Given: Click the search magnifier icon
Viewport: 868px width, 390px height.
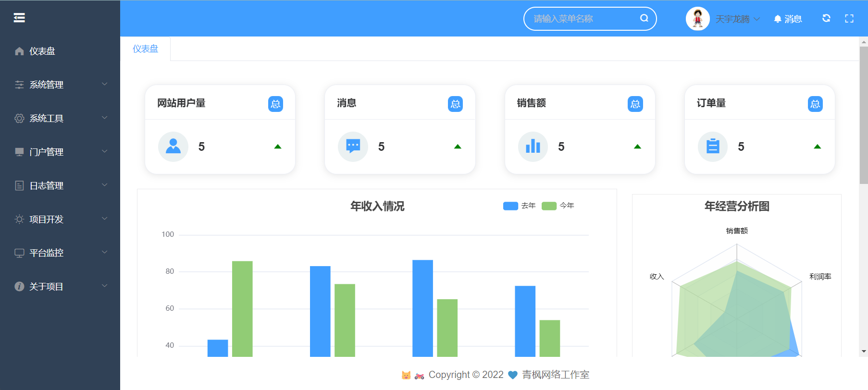Looking at the screenshot, I should [x=644, y=18].
